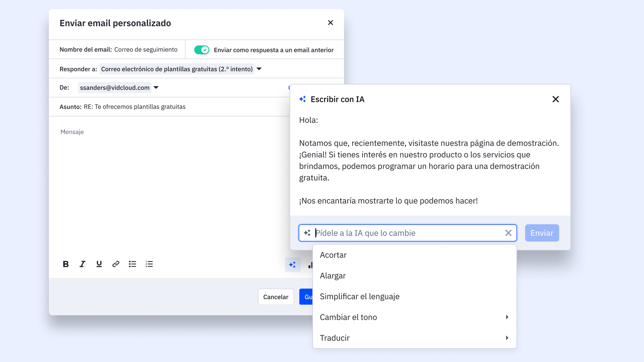Toggle Enviar como respuesta switch
The height and width of the screenshot is (362, 644).
pyautogui.click(x=202, y=50)
